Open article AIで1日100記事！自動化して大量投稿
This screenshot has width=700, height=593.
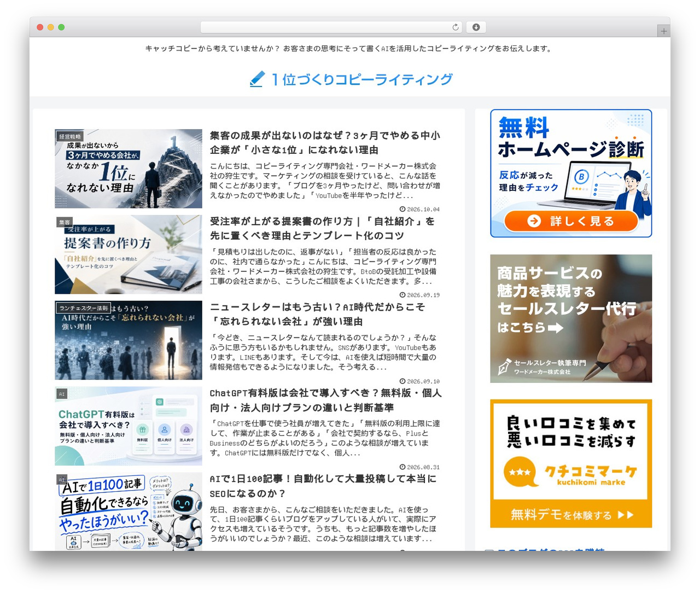323,486
